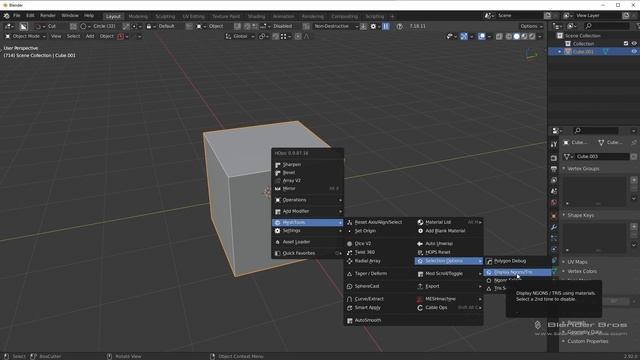Viewport: 640px width, 360px height.
Task: Click the outliner search field
Action: [x=607, y=26]
